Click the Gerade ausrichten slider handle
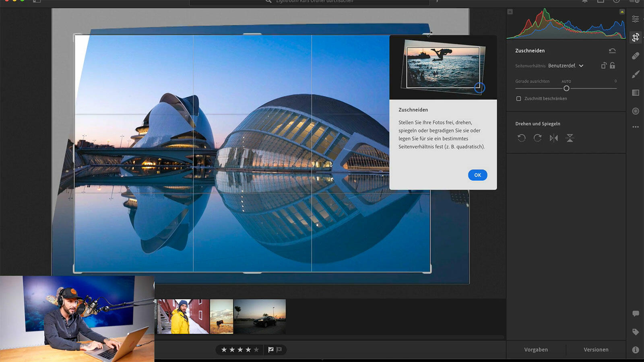Image resolution: width=644 pixels, height=362 pixels. tap(566, 88)
